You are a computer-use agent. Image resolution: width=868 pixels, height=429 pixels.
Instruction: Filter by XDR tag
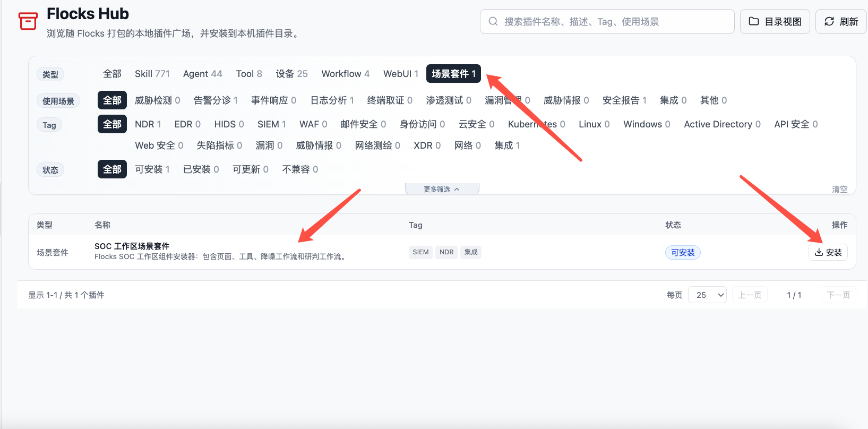(427, 145)
